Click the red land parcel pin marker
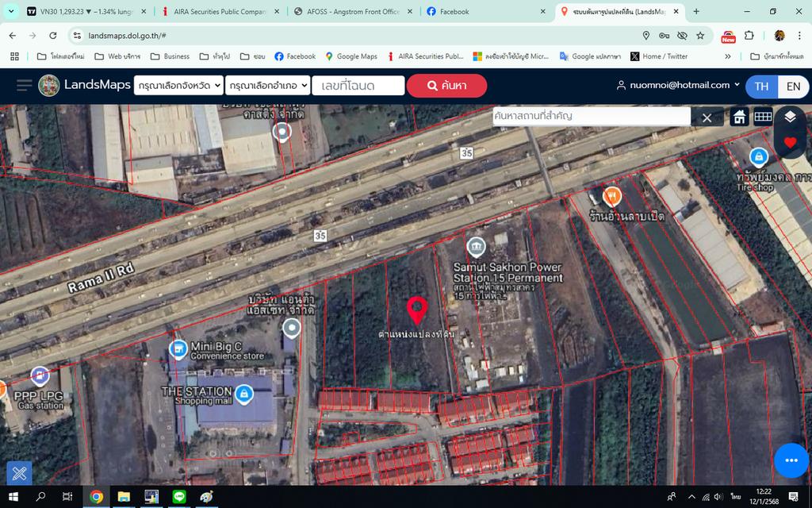812x508 pixels. 417,310
